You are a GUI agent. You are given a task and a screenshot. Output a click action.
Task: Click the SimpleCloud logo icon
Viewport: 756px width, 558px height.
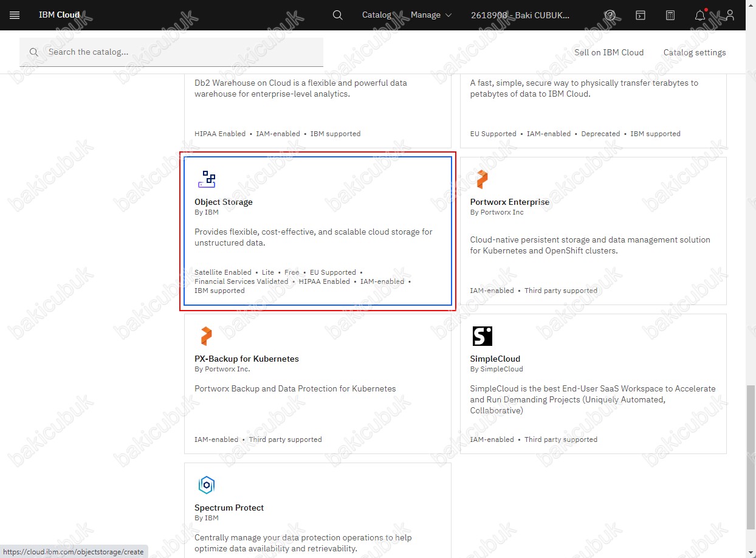(483, 336)
